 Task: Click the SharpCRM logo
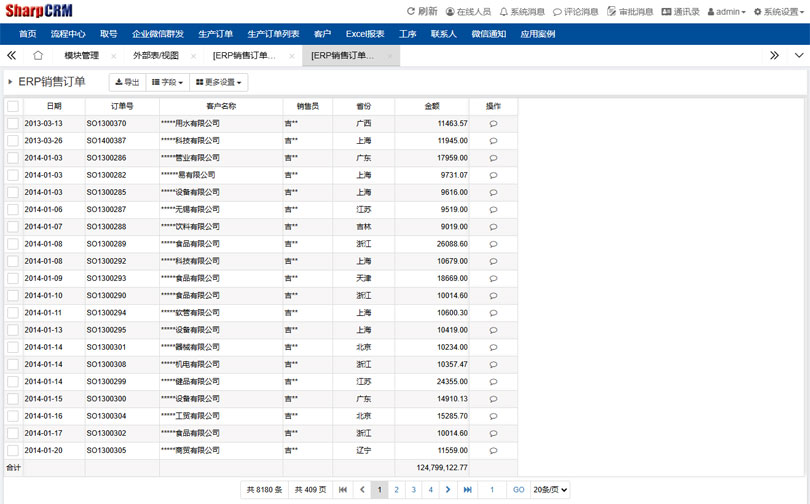[x=39, y=11]
